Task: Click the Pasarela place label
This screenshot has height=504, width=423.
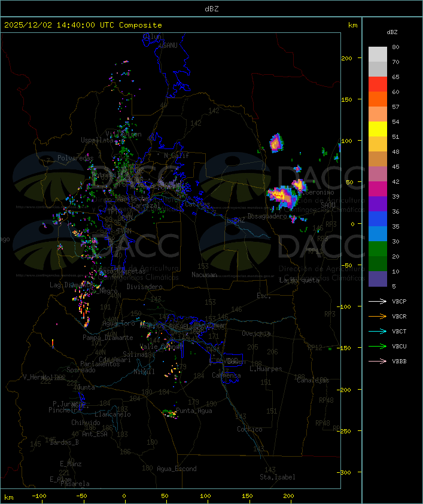Action: click(75, 484)
